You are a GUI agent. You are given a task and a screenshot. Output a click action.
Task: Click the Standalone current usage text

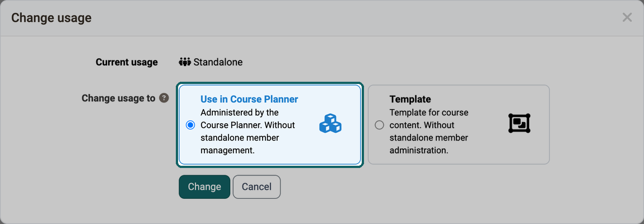coord(218,63)
